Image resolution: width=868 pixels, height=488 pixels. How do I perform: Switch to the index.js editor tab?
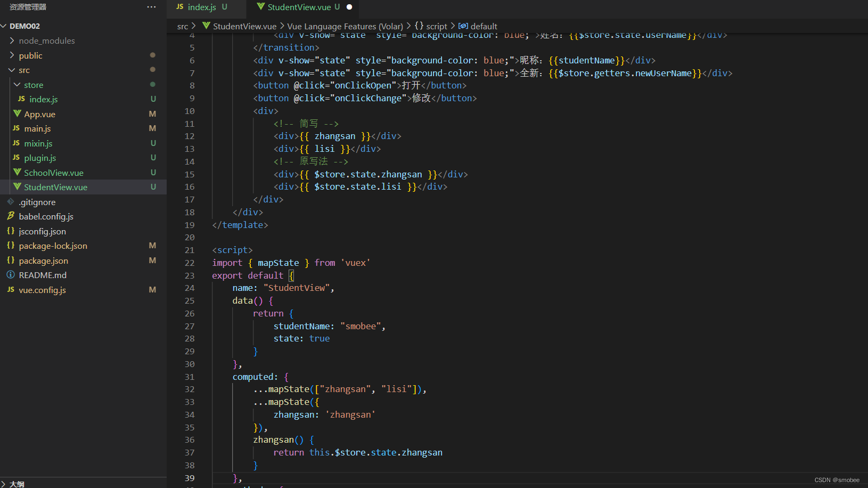(207, 7)
